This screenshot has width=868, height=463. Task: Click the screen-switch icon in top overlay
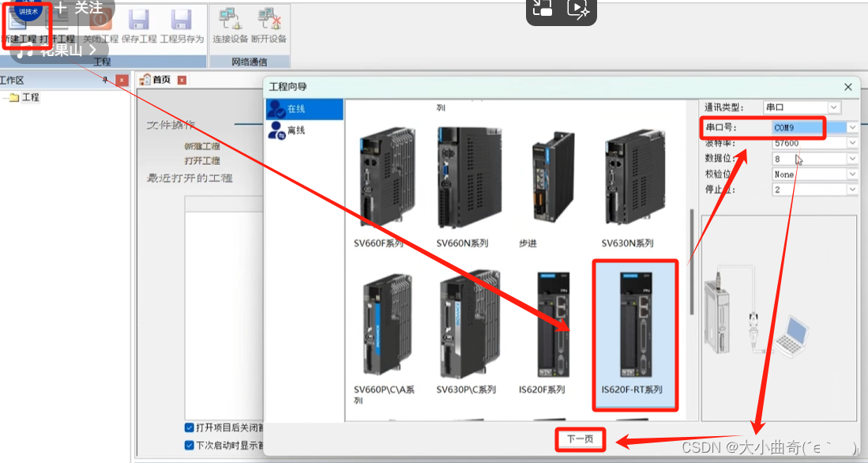coord(543,8)
